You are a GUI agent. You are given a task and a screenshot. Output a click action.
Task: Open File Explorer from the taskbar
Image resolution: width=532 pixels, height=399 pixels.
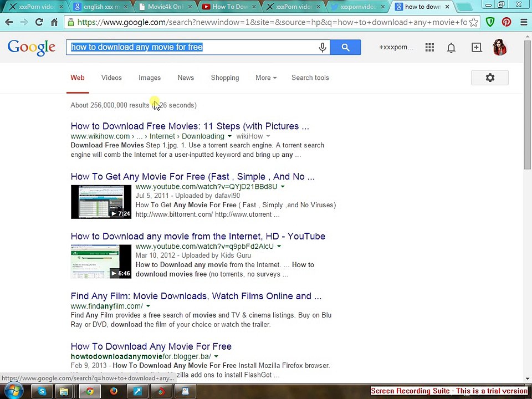[64, 392]
